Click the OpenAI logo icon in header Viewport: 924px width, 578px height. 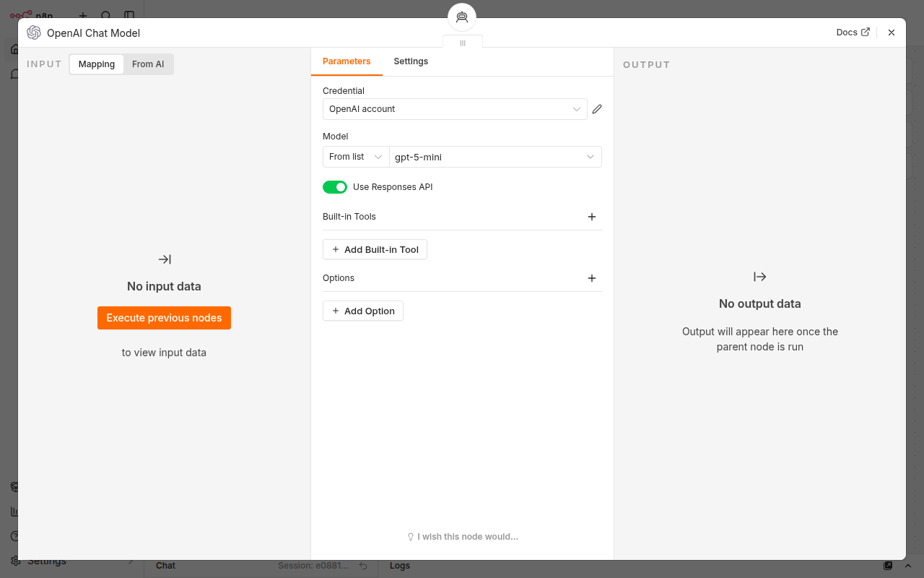[x=34, y=33]
